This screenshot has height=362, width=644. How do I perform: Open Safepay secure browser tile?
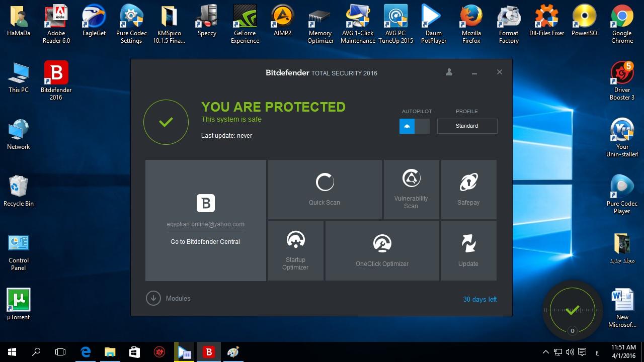coord(468,190)
